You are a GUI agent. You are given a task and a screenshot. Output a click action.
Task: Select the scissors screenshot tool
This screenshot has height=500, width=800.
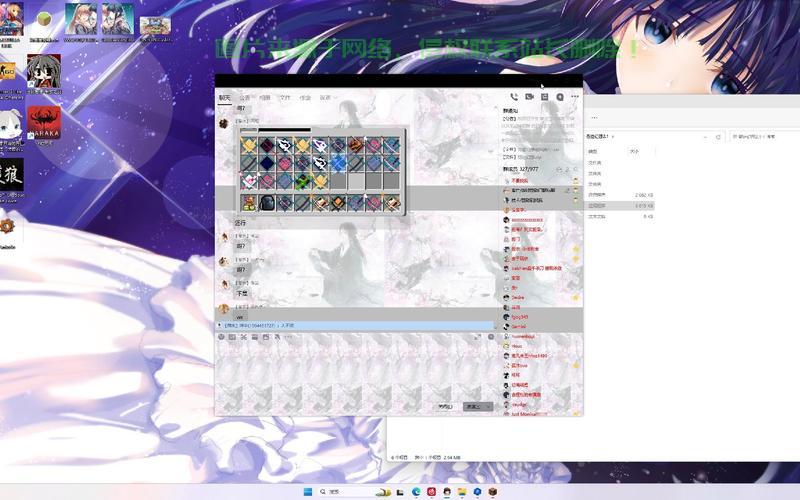tap(243, 337)
